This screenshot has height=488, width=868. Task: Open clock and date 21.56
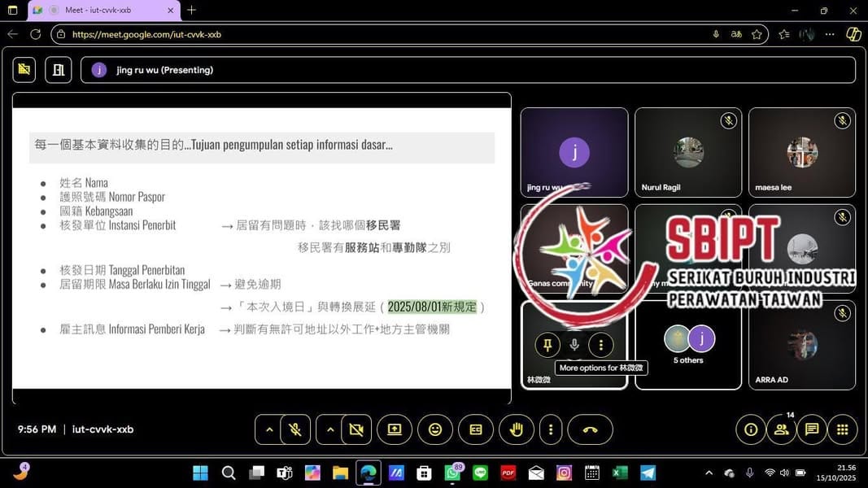point(836,473)
